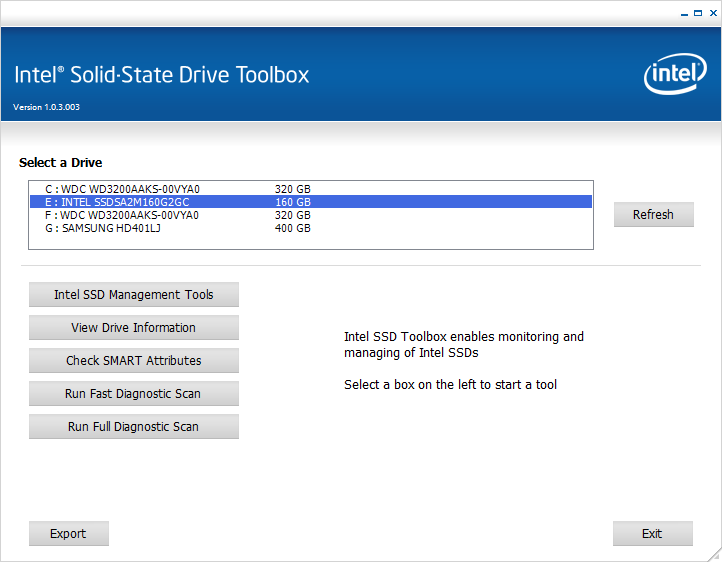Image resolution: width=722 pixels, height=562 pixels.
Task: Select the G: SAMSUNG HD401LJ drive
Action: [x=311, y=228]
